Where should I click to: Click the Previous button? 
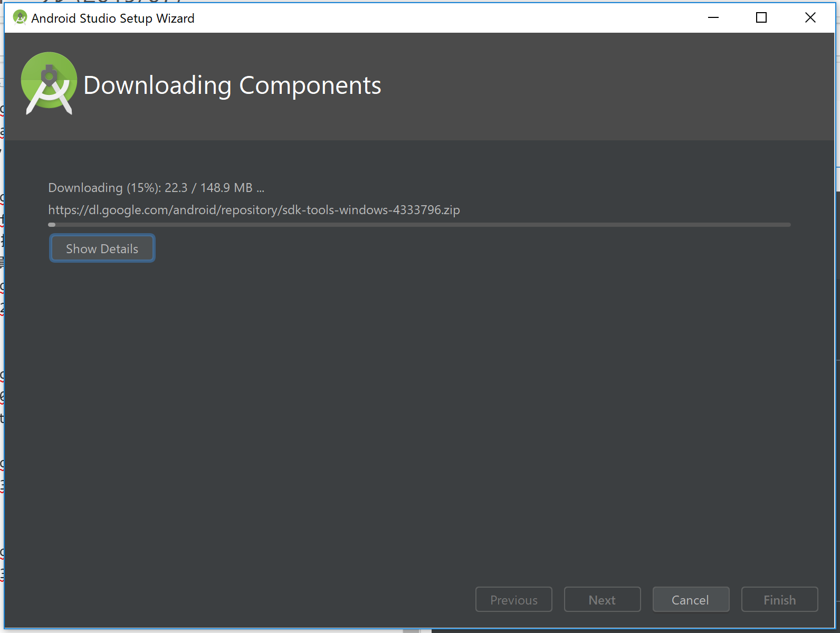[514, 600]
